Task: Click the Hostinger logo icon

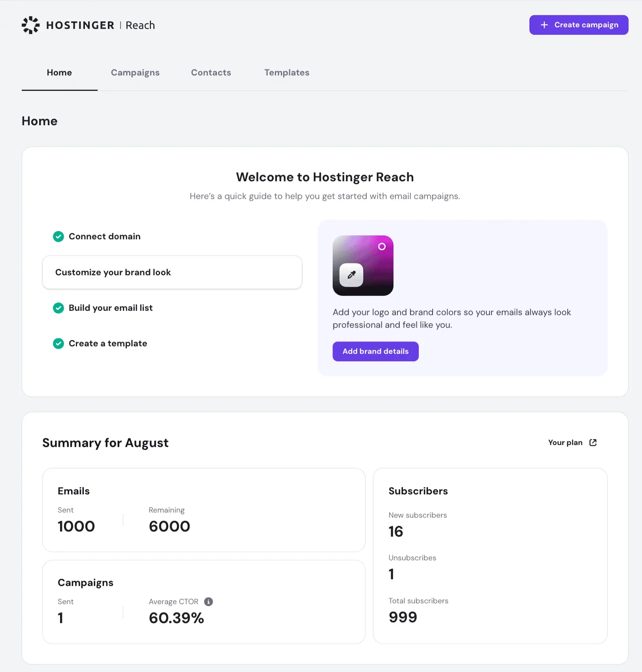Action: click(x=30, y=25)
